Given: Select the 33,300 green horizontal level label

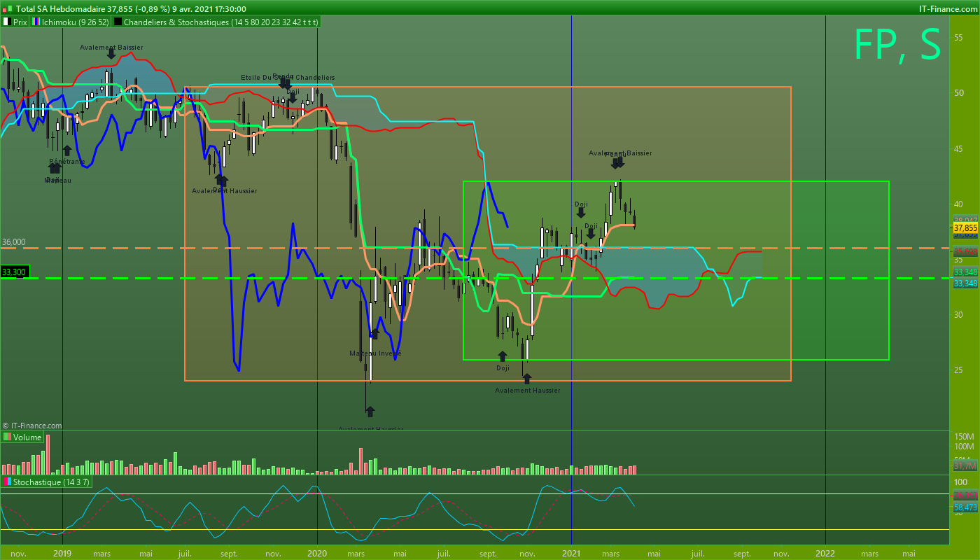Looking at the screenshot, I should (x=14, y=272).
